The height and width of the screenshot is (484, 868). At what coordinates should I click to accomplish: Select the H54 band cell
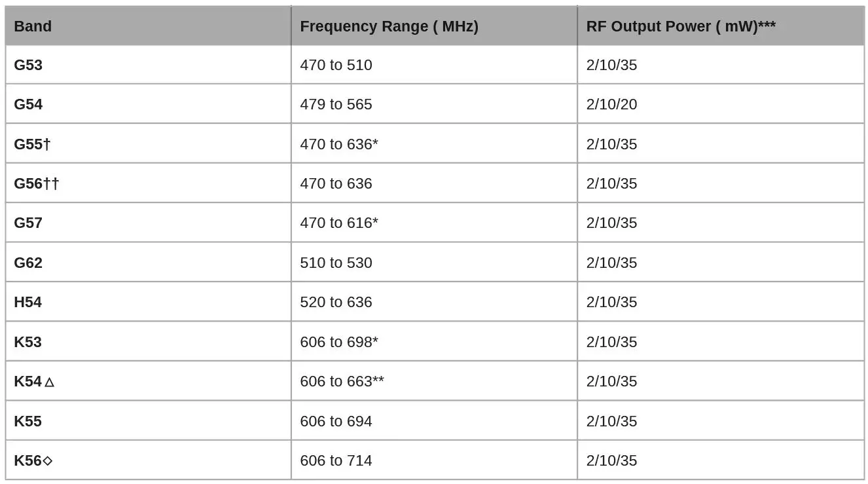tap(28, 302)
